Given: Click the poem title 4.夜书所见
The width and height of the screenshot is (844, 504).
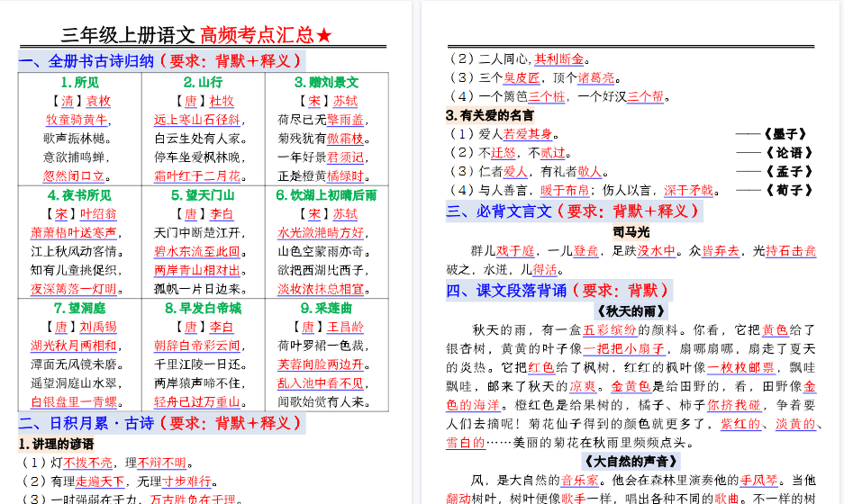Looking at the screenshot, I should (x=79, y=194).
